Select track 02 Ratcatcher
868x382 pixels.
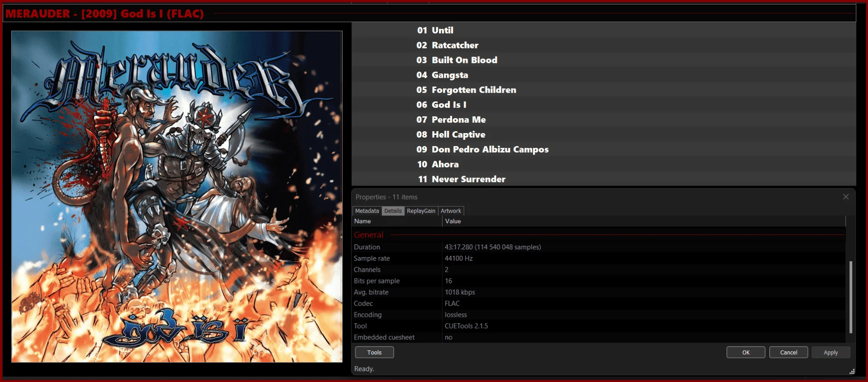pos(604,45)
